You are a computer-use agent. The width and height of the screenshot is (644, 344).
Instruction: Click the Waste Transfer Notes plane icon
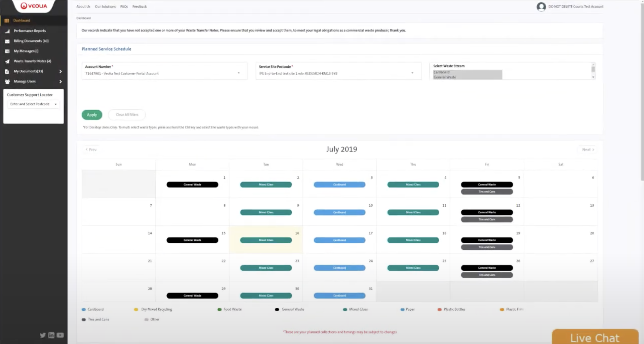coord(7,61)
